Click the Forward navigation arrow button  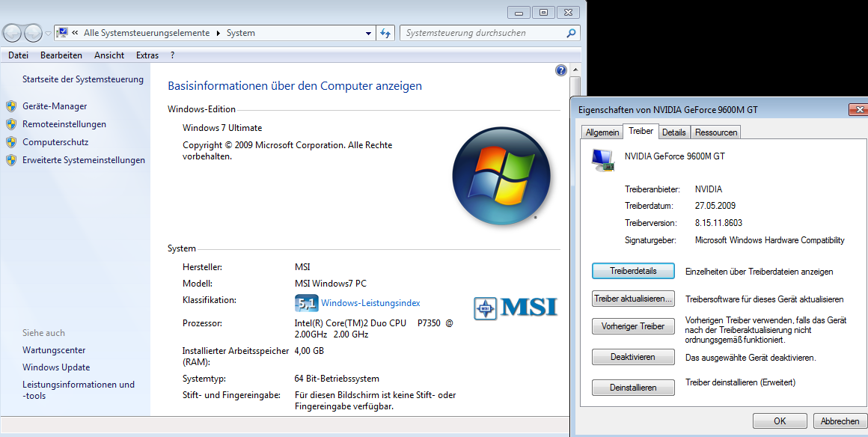point(33,33)
